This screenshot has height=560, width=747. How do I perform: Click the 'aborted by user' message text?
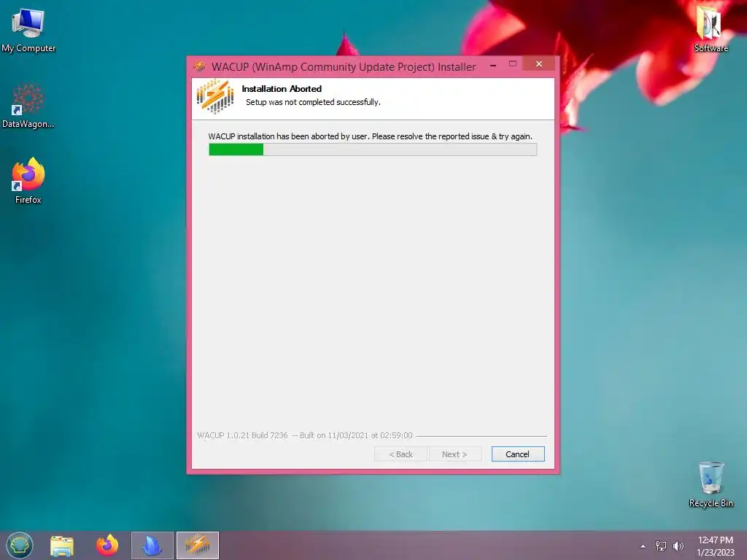370,136
